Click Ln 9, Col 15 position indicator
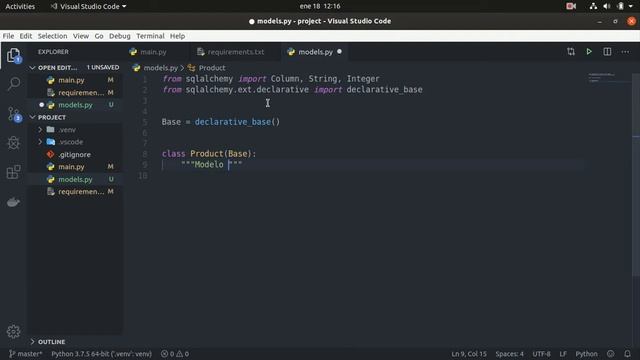The width and height of the screenshot is (640, 360). [469, 354]
